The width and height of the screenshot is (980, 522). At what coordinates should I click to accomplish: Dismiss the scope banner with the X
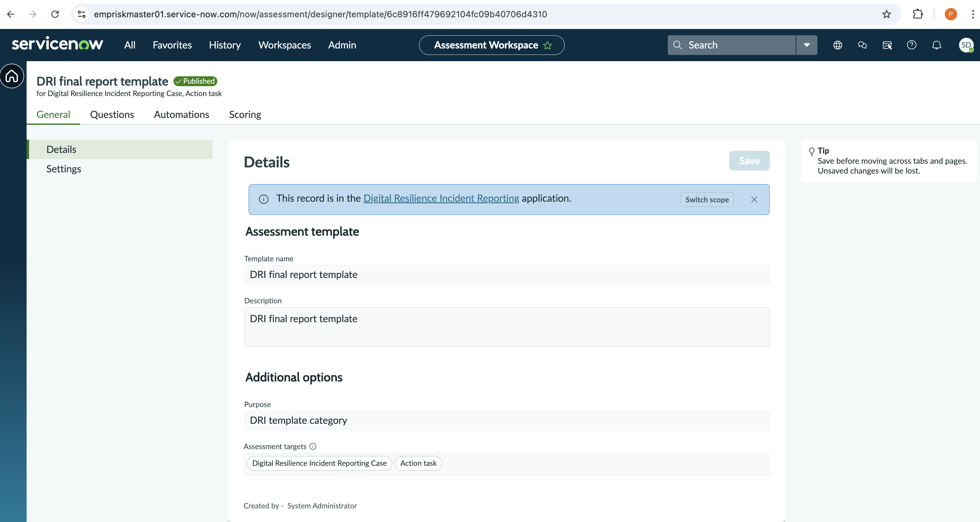point(754,200)
